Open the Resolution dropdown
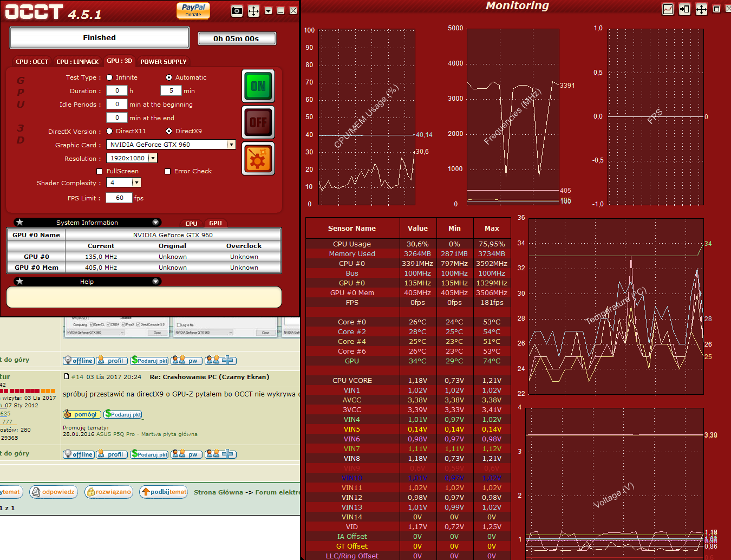 [153, 158]
